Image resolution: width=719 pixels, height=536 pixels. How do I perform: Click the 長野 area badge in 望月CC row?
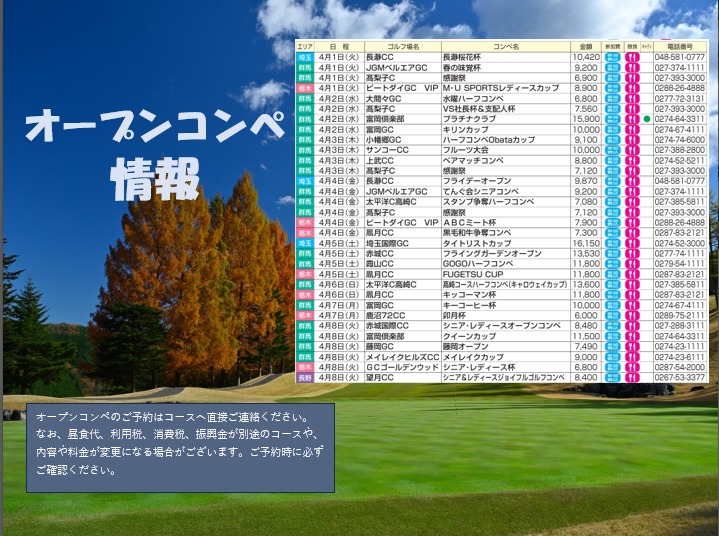click(x=305, y=377)
